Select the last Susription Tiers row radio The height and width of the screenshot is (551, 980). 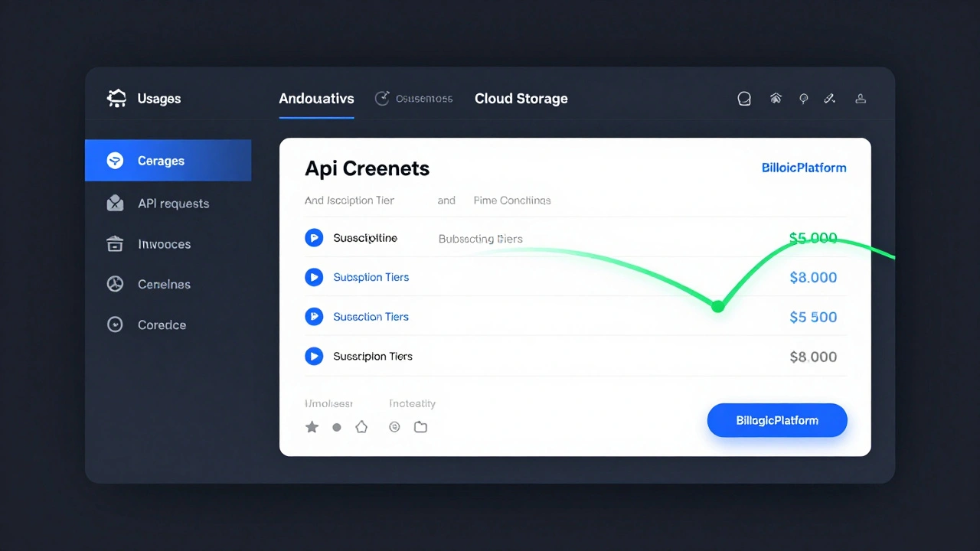[314, 357]
